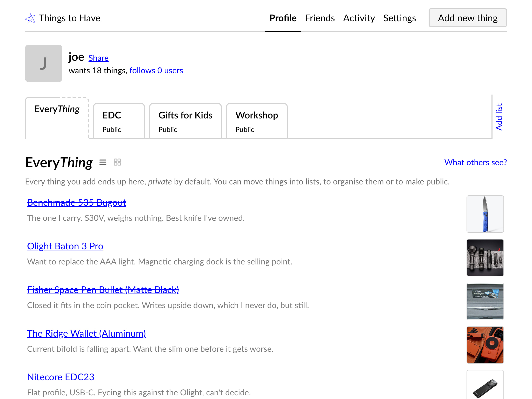Switch to grid view icon
Image resolution: width=532 pixels, height=399 pixels.
click(117, 162)
